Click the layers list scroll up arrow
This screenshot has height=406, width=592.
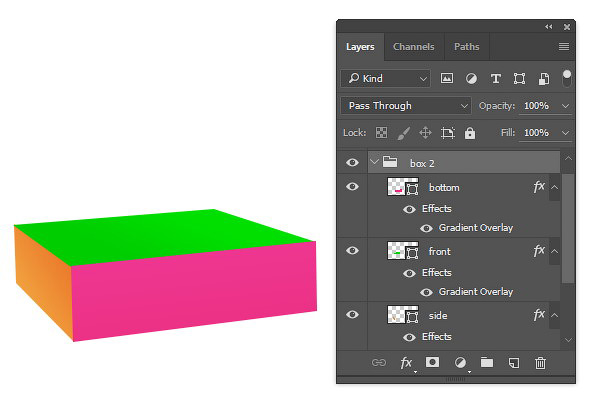[568, 159]
